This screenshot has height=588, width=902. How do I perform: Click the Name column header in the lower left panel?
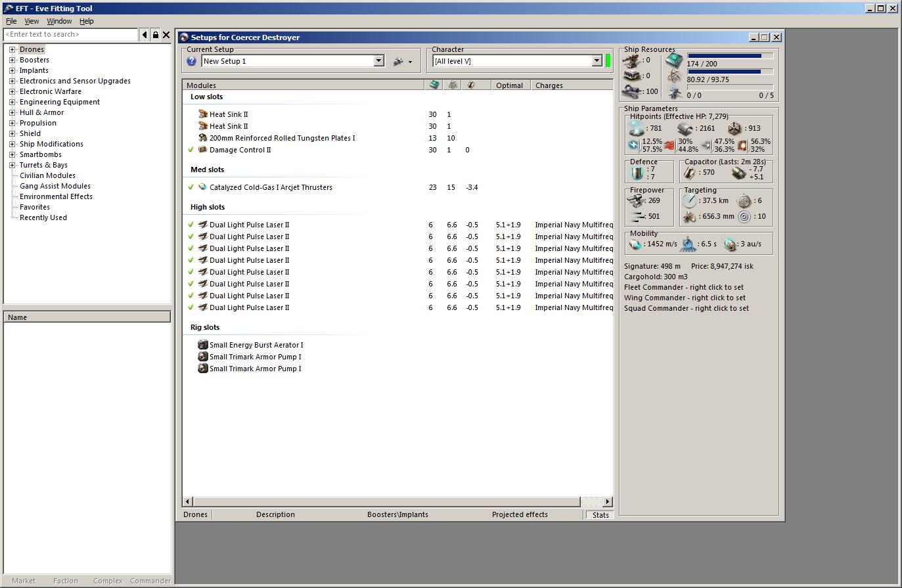(87, 317)
